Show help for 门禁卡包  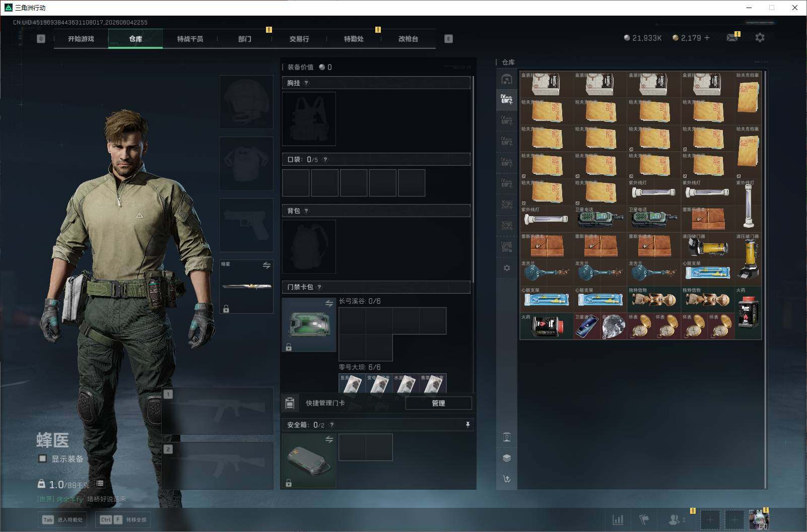click(319, 287)
